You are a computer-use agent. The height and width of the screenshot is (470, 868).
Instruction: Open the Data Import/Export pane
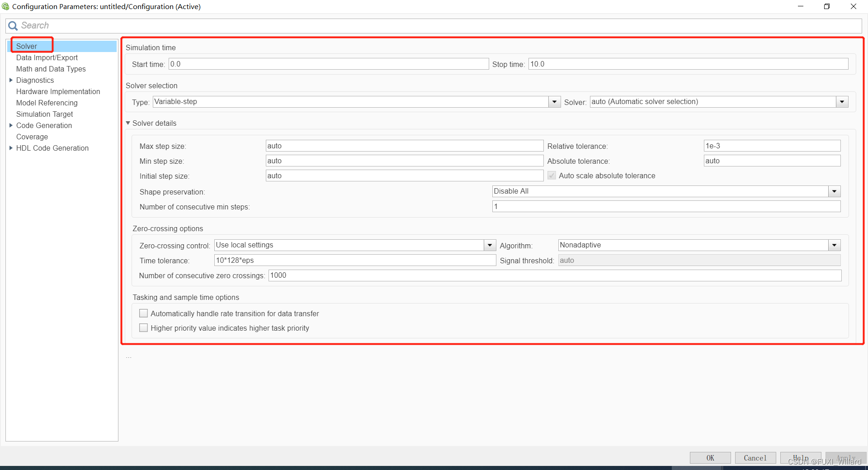pyautogui.click(x=47, y=57)
